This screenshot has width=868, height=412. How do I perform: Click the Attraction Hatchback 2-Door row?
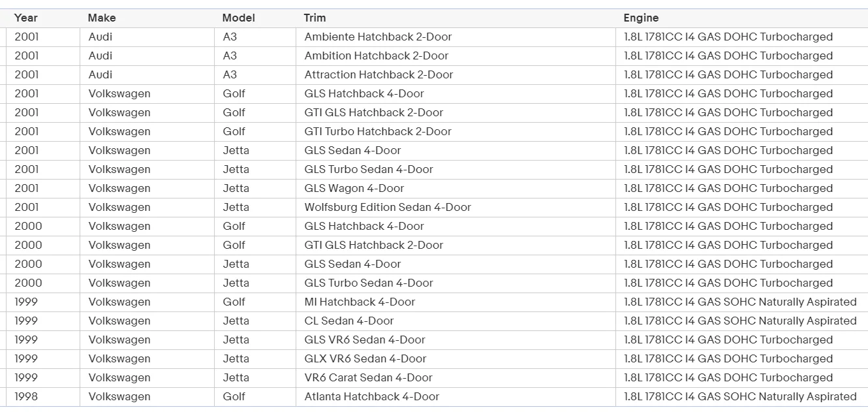[x=379, y=75]
